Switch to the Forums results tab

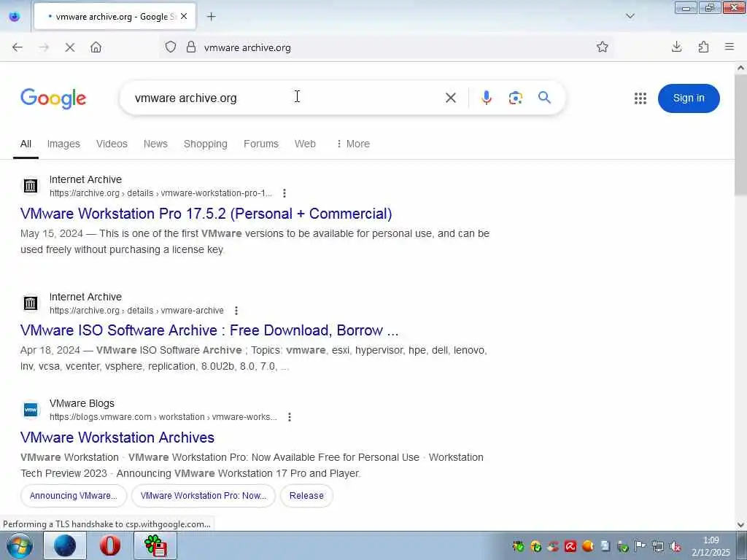[x=260, y=144]
